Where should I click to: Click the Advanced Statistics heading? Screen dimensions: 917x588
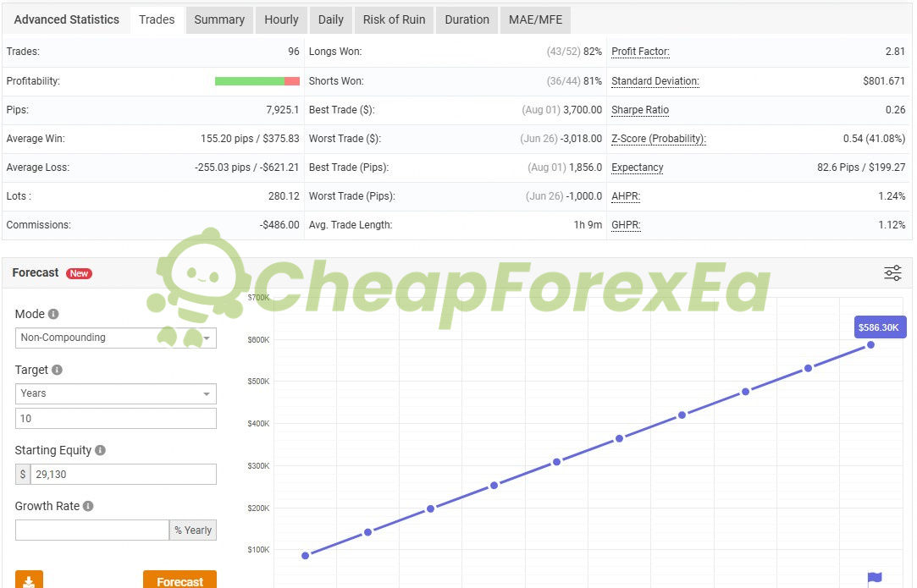(67, 19)
